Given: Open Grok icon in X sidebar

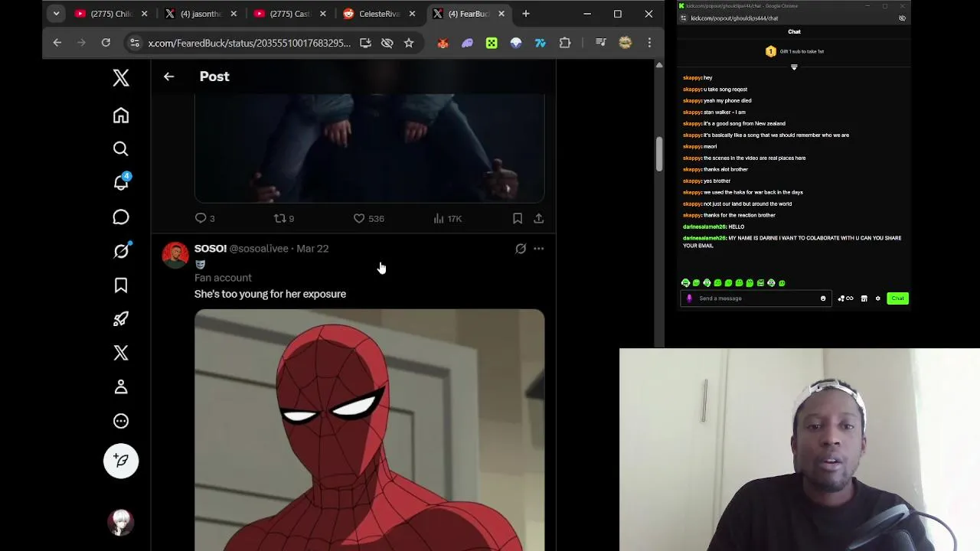Looking at the screenshot, I should pyautogui.click(x=121, y=251).
